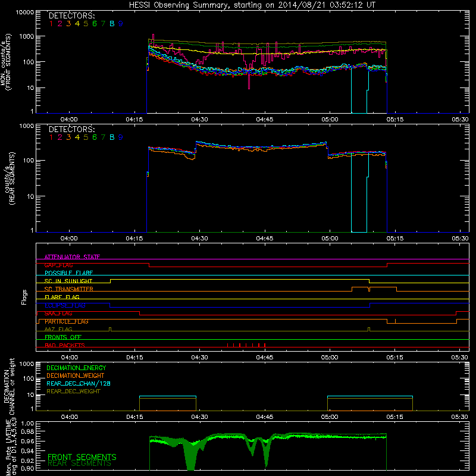Screen dimensions: 476x476
Task: Click the 0.94 value on livetime y-axis
Action: point(27,451)
